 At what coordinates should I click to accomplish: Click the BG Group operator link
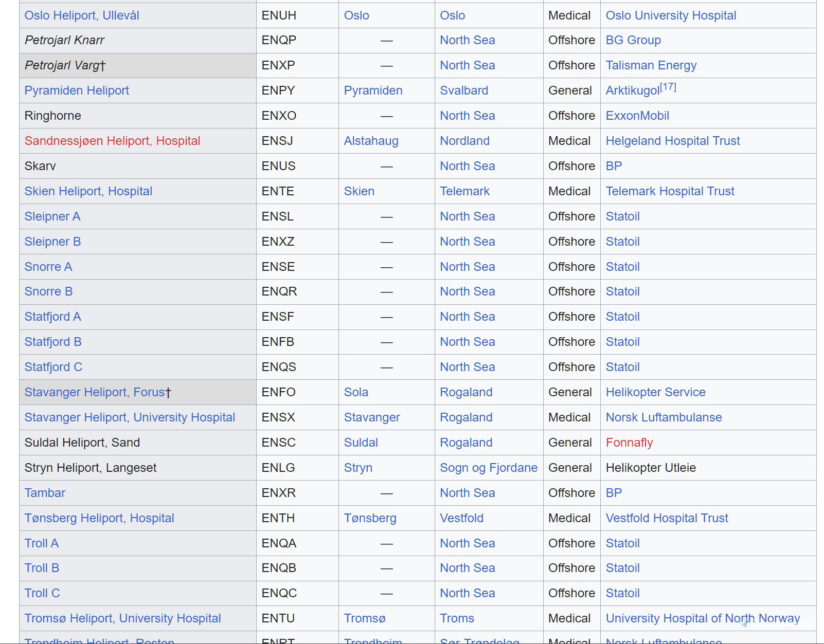click(x=633, y=40)
